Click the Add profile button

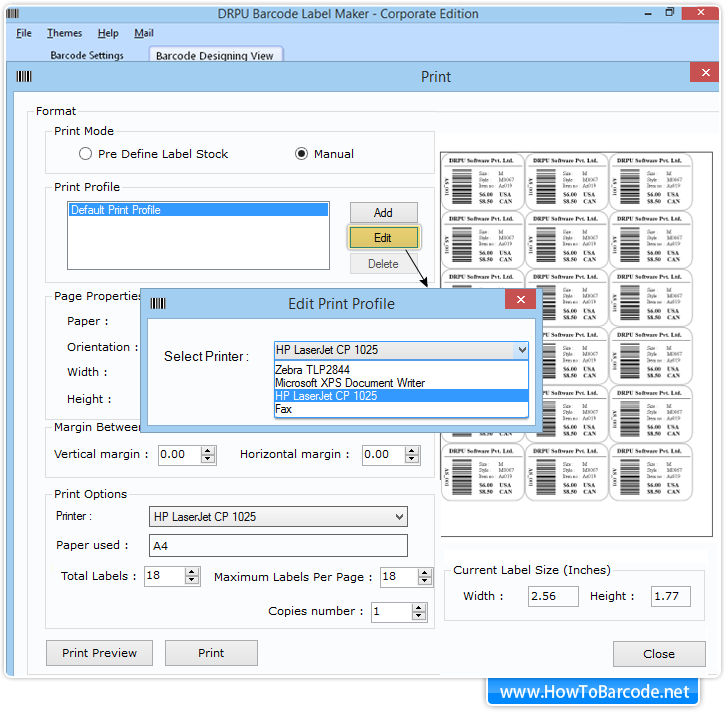click(x=383, y=213)
